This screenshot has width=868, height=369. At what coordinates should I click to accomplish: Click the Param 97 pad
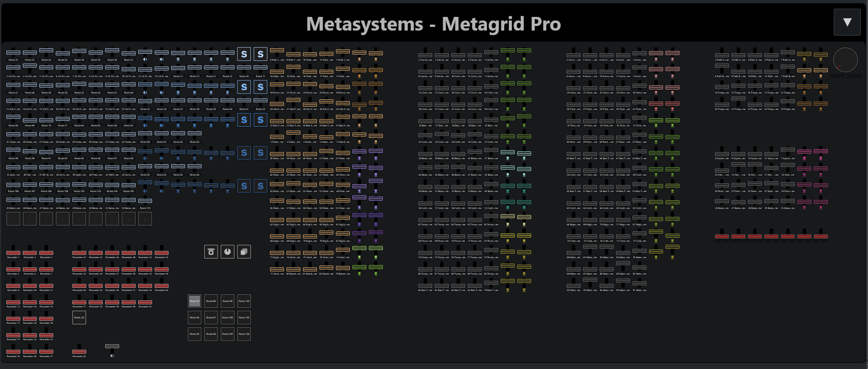point(211,317)
